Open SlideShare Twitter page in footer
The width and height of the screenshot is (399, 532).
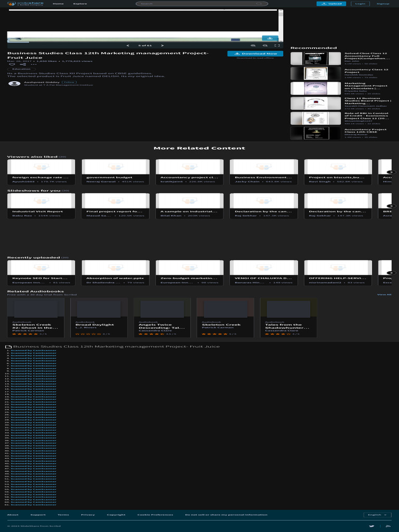point(371,526)
